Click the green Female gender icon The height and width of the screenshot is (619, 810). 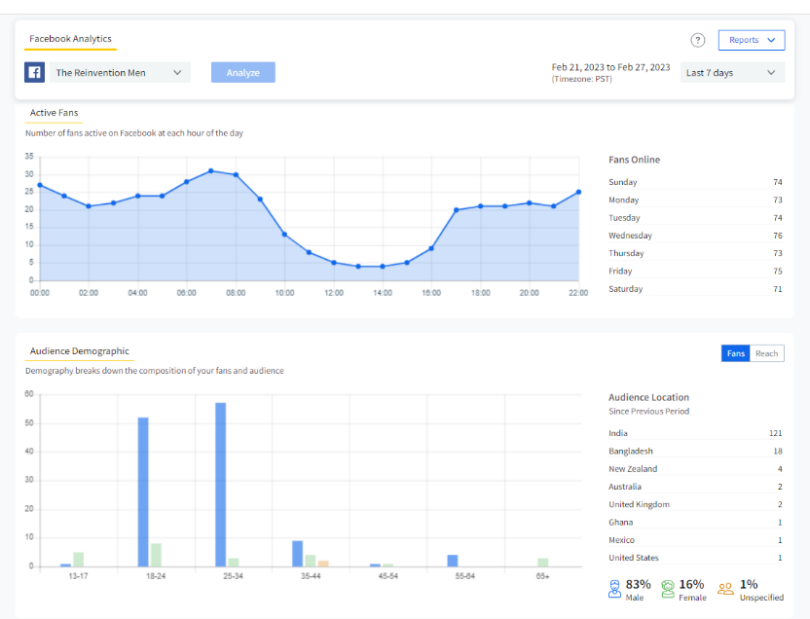point(668,589)
